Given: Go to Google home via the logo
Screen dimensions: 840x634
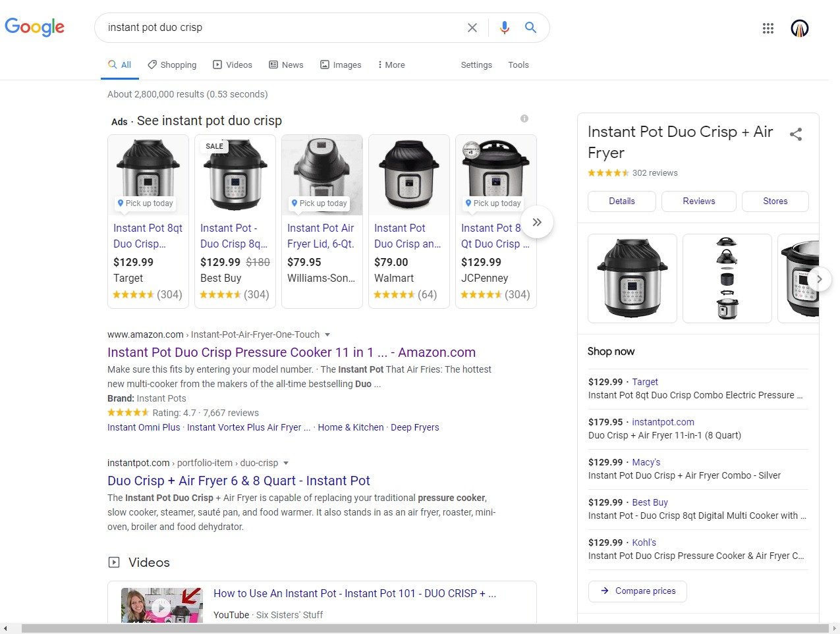Looking at the screenshot, I should click(34, 27).
